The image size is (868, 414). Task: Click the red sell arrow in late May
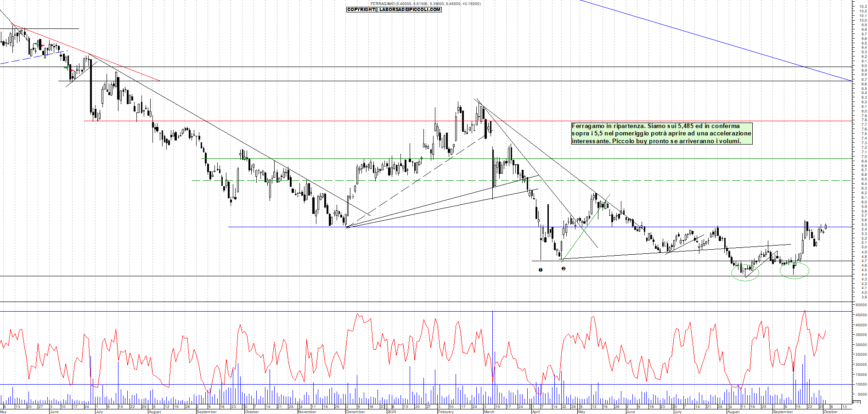click(x=42, y=45)
